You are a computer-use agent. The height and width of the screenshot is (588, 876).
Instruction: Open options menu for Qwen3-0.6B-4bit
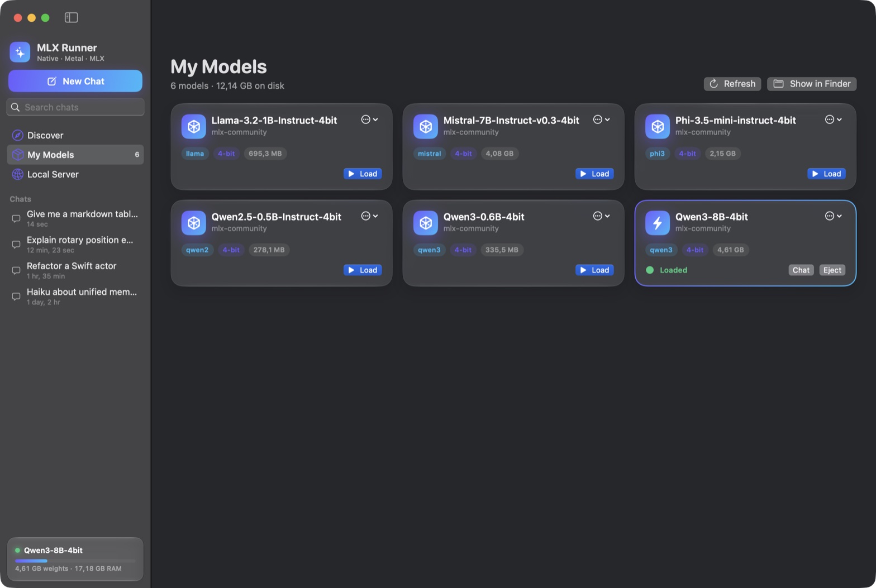tap(602, 216)
